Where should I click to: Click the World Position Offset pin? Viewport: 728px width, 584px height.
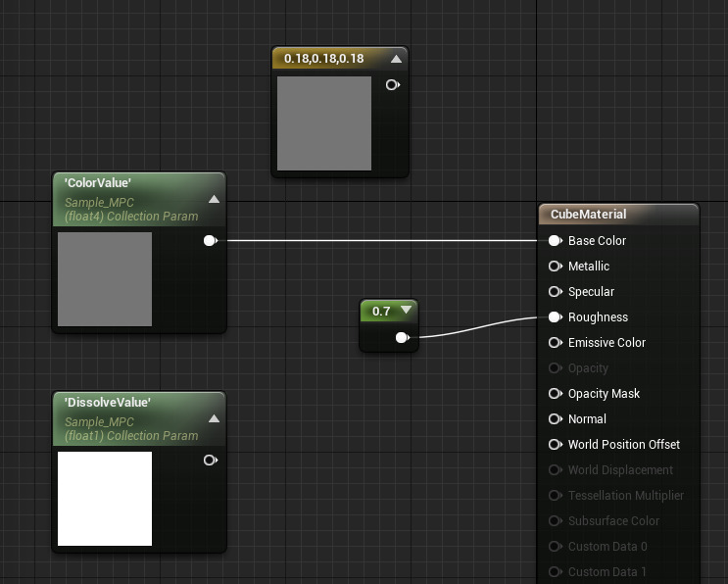555,445
